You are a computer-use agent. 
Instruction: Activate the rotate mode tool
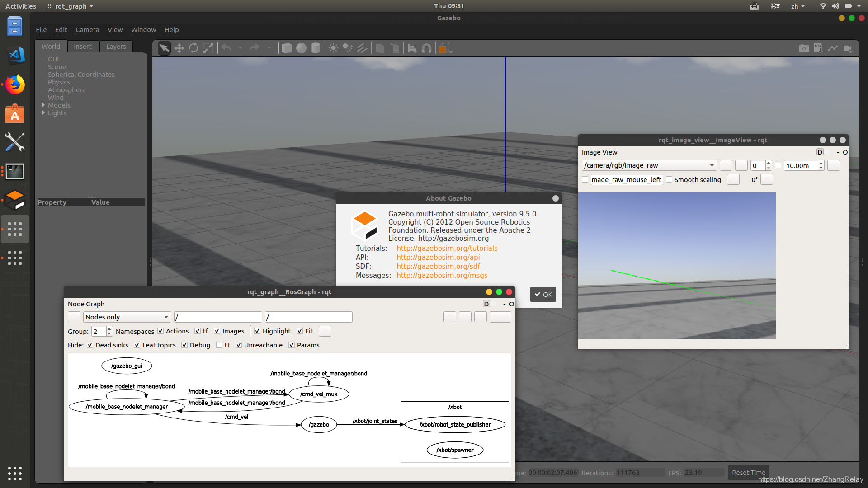193,48
